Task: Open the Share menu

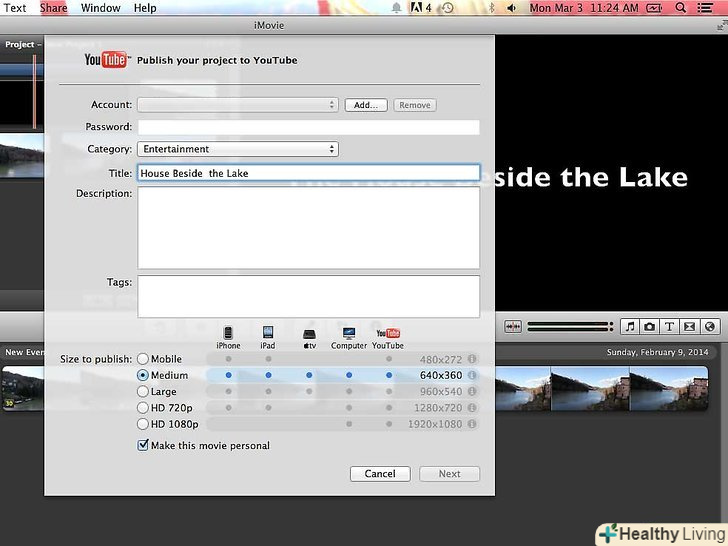Action: pyautogui.click(x=53, y=8)
